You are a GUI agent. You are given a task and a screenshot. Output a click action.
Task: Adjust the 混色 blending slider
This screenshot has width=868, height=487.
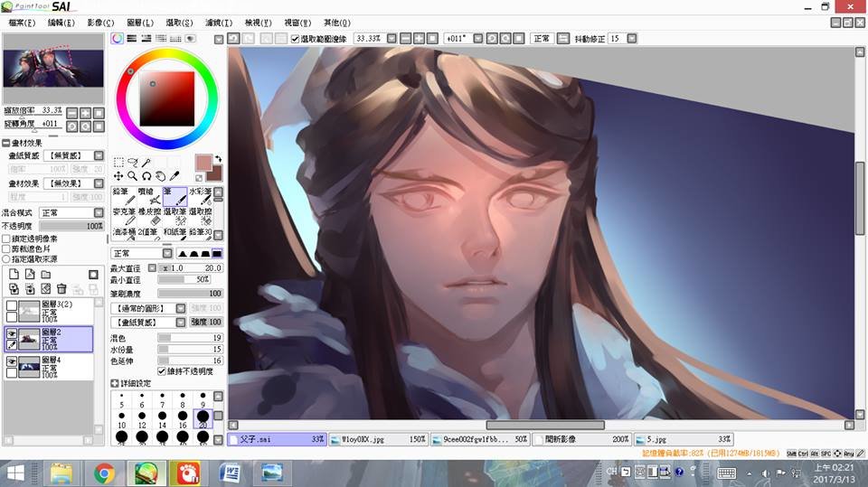click(x=191, y=338)
